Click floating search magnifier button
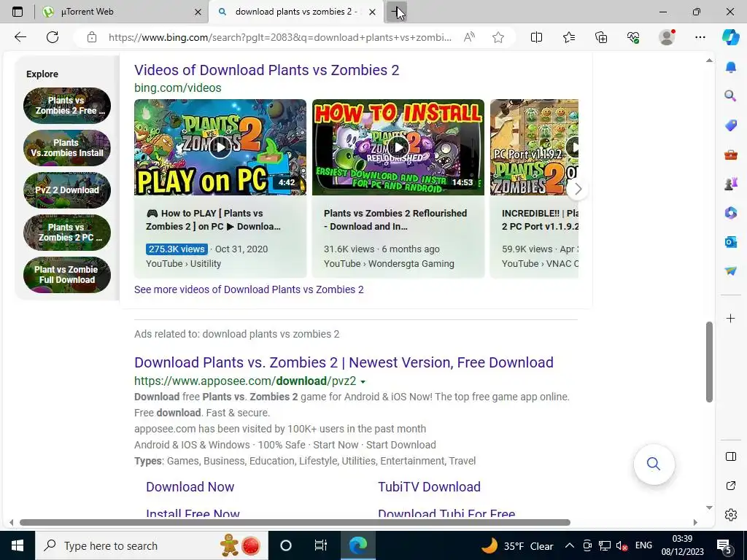 coord(654,464)
